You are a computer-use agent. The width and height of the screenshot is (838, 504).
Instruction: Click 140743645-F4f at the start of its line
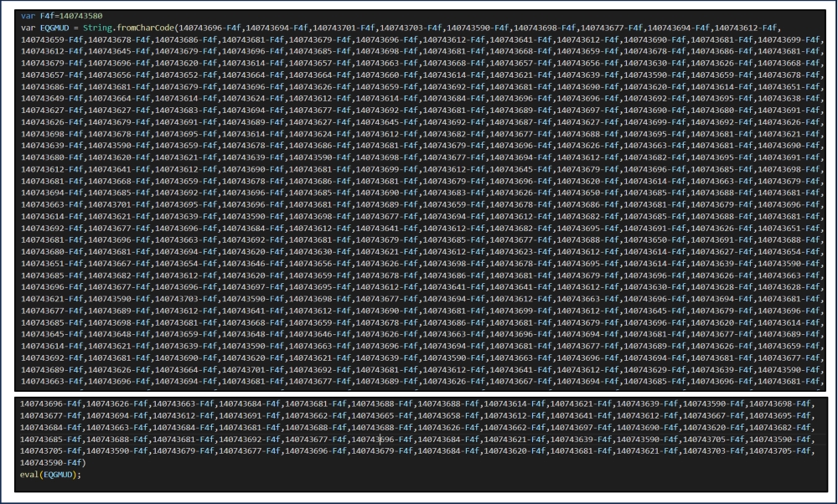[x=52, y=334]
